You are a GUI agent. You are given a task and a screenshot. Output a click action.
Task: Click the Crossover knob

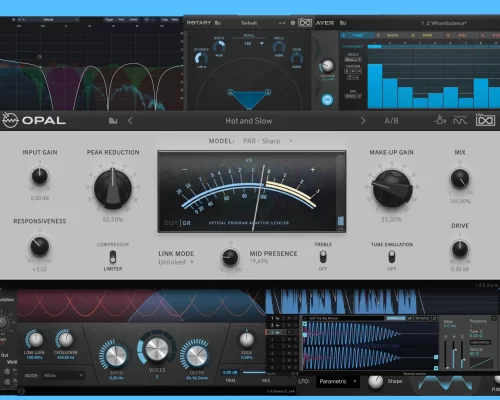click(66, 340)
